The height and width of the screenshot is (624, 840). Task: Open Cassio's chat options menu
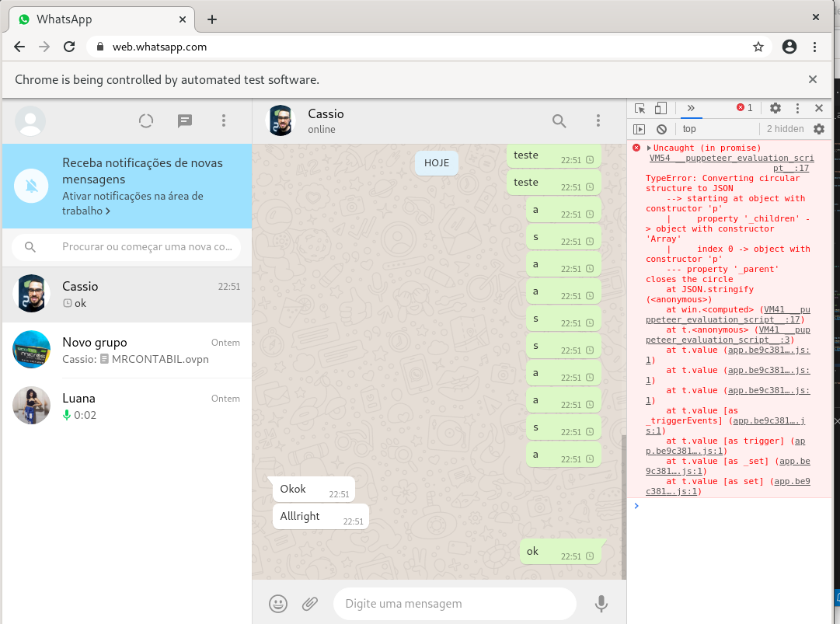[x=598, y=121]
